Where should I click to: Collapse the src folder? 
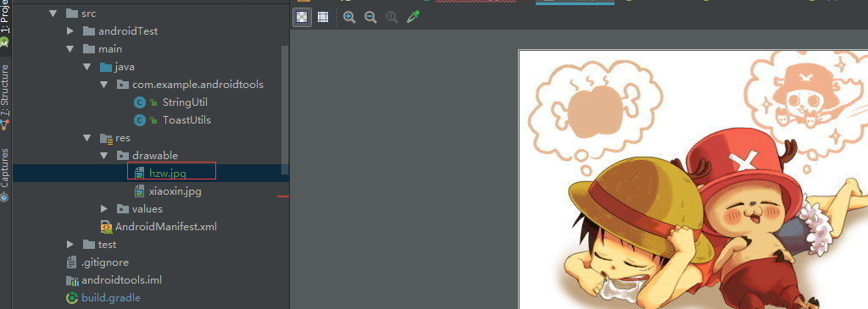[53, 14]
